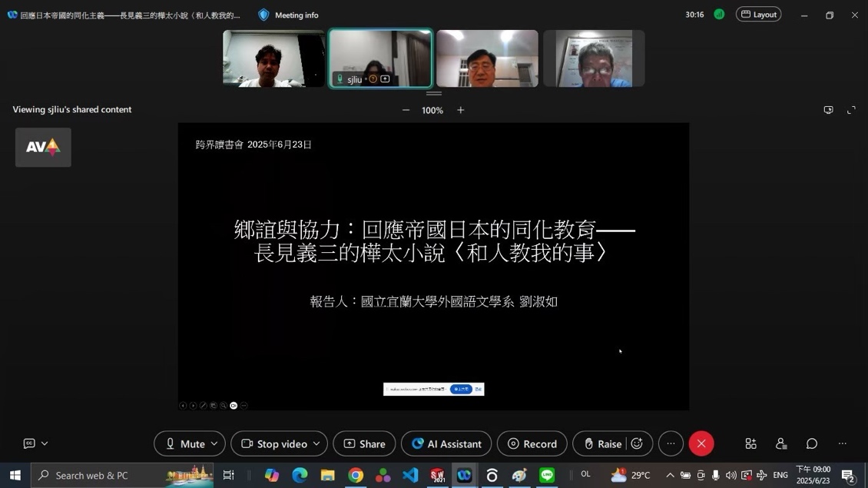Zoom out shared content with minus
The image size is (868, 488).
[x=406, y=110]
